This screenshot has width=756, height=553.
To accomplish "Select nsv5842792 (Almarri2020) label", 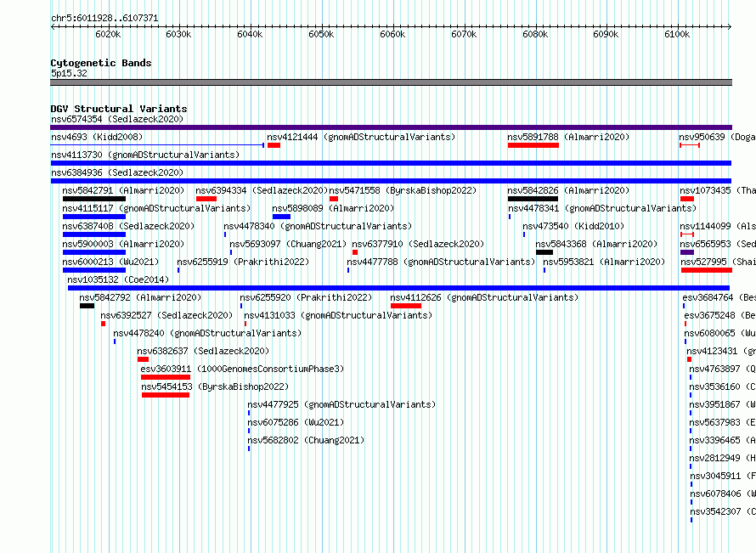I will 140,297.
